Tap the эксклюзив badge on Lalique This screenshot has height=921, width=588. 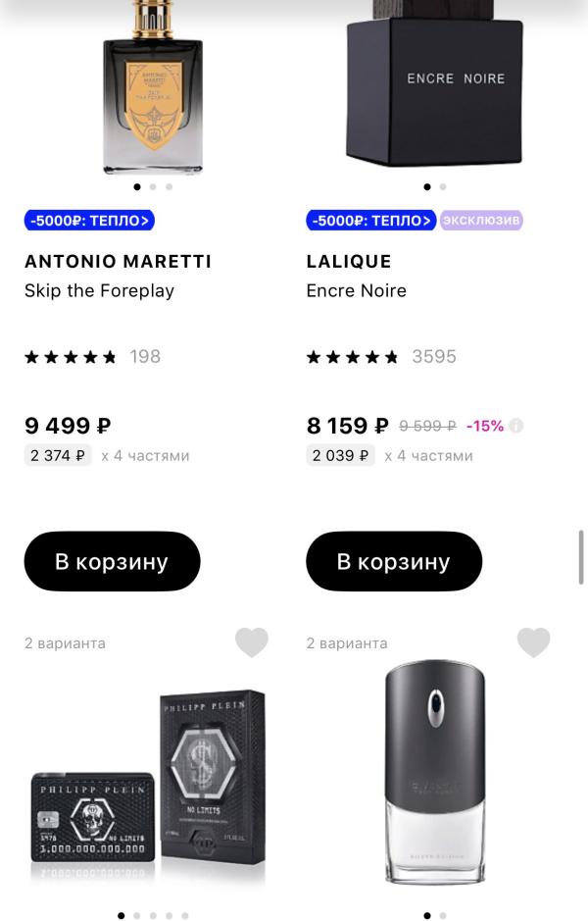[x=481, y=221]
